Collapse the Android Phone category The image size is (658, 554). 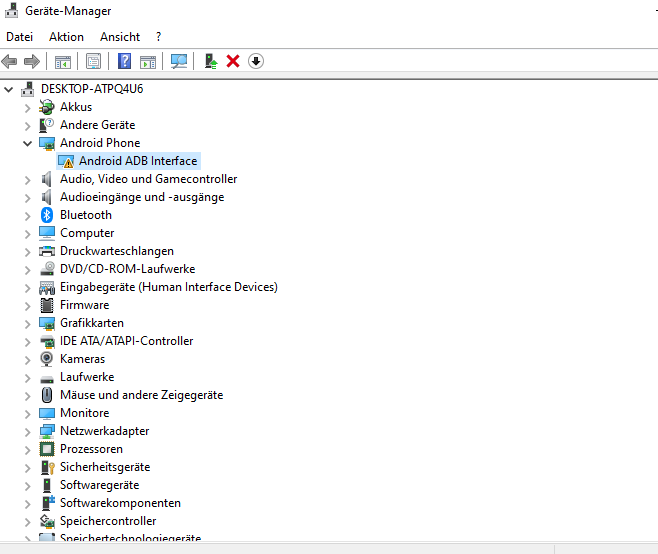(27, 144)
